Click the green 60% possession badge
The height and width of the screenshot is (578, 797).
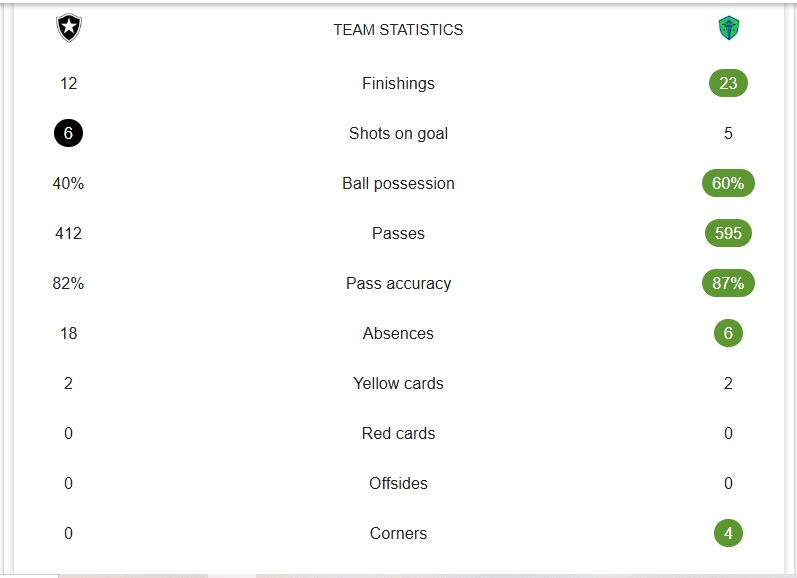point(728,183)
